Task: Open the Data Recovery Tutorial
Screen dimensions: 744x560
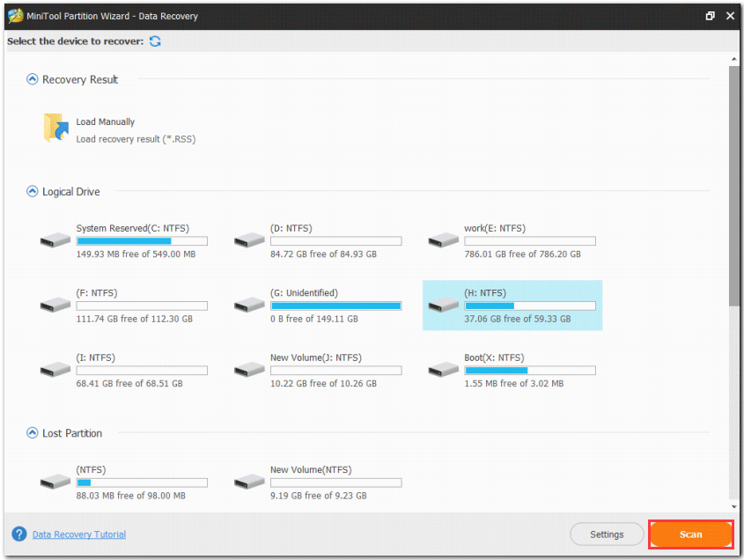Action: click(78, 534)
